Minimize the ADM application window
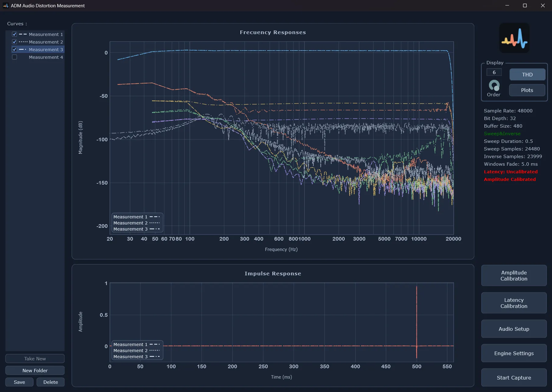 point(507,5)
